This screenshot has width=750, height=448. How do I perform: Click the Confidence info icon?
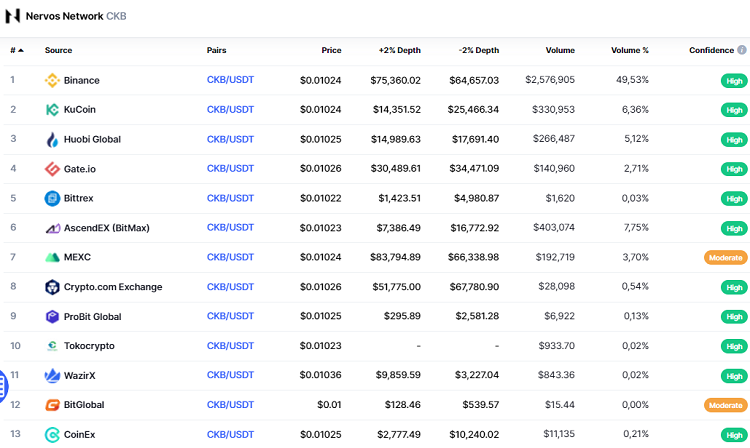tap(741, 50)
